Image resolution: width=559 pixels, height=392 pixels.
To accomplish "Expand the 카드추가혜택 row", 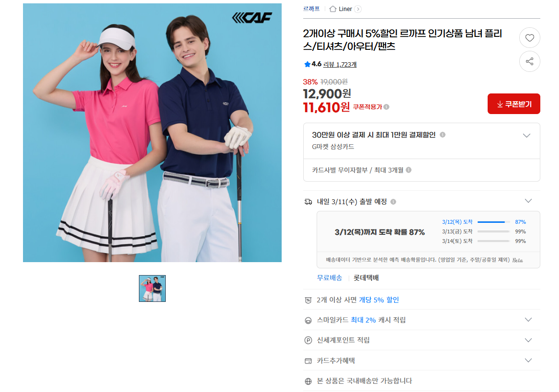I will 528,360.
